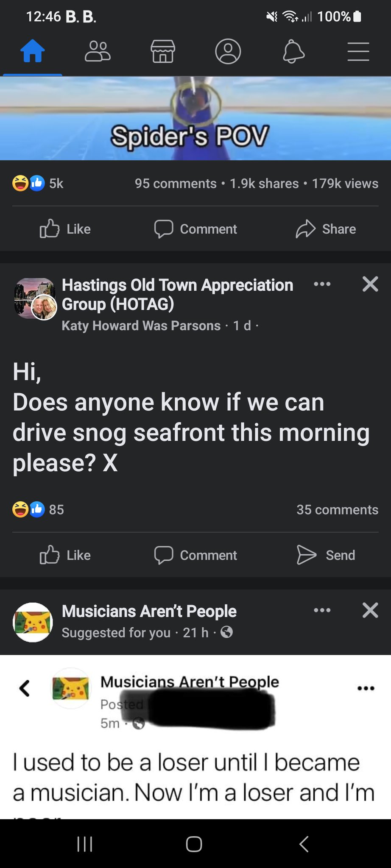
Task: Tap the ellipsis inside the musician screenshot
Action: [x=366, y=688]
